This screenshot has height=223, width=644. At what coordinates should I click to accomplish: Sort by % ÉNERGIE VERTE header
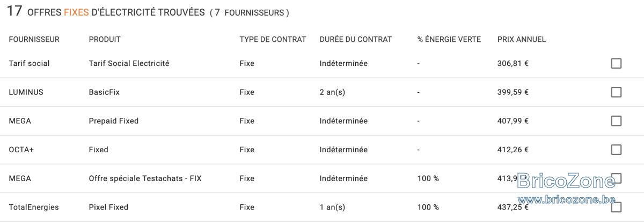click(449, 39)
